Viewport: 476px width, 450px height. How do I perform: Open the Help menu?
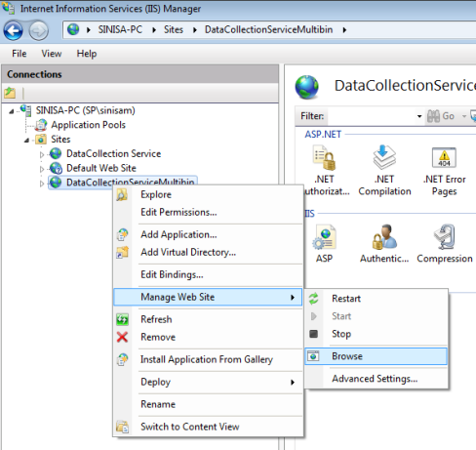pyautogui.click(x=87, y=54)
